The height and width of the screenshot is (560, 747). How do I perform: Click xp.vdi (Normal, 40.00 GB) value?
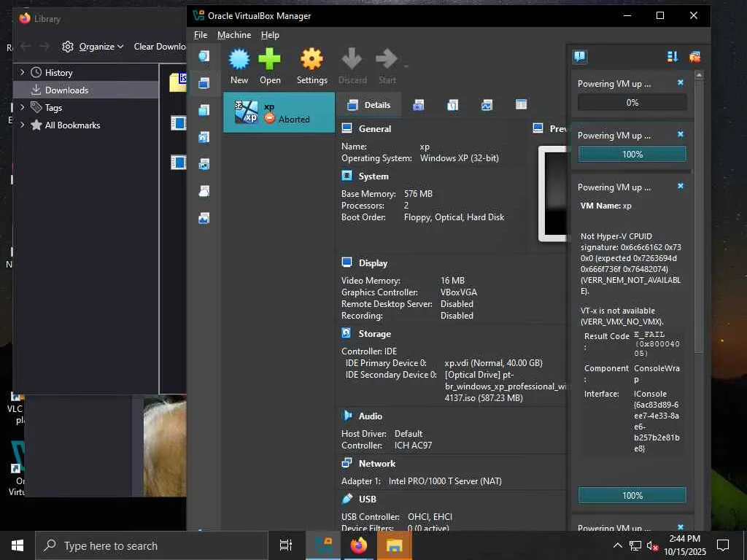[493, 363]
